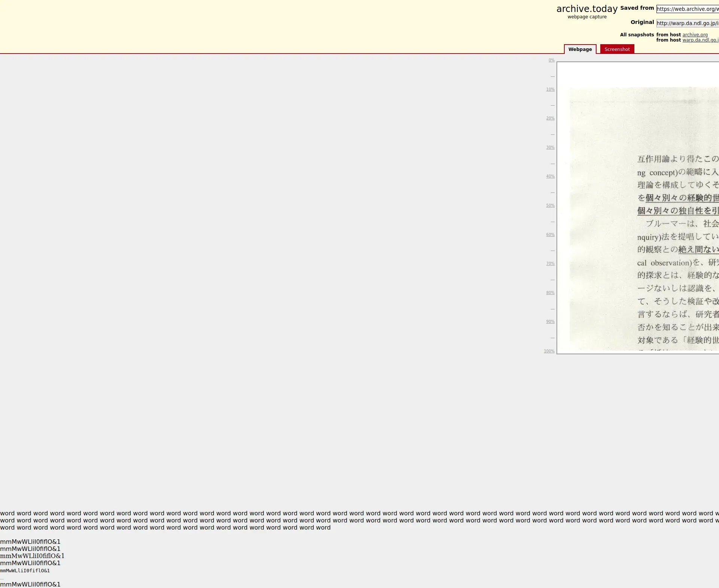The image size is (719, 588).
Task: Jump to the 0% page marker
Action: pos(551,60)
